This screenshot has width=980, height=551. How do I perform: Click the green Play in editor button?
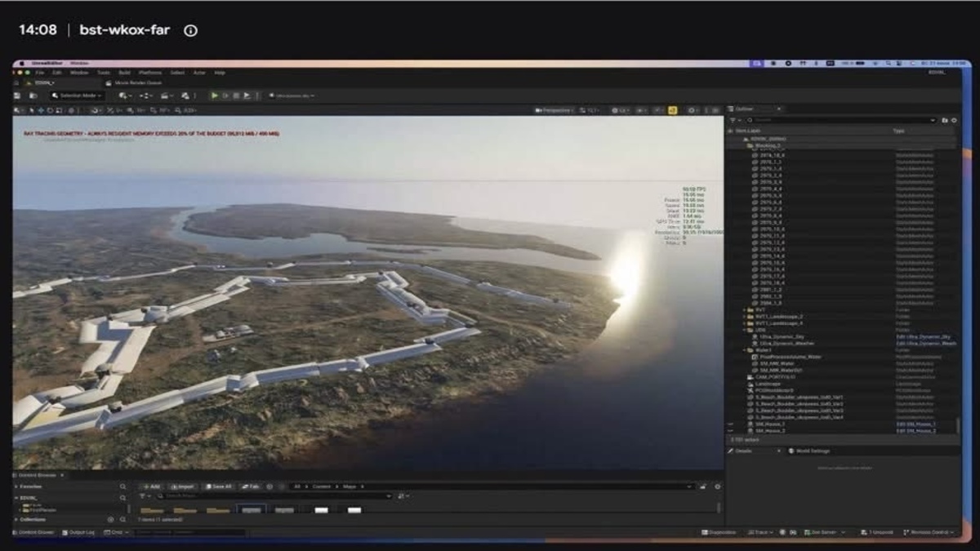(x=215, y=96)
